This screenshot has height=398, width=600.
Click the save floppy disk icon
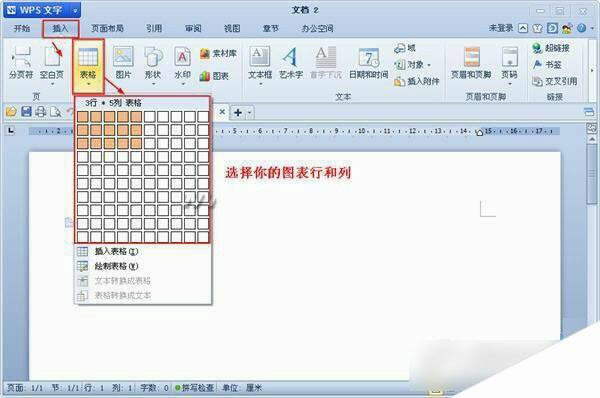pyautogui.click(x=26, y=112)
